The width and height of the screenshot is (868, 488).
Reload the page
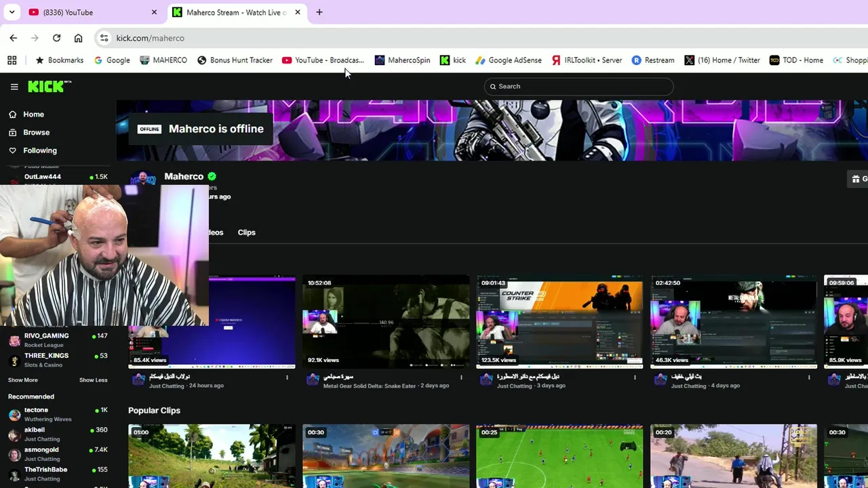click(x=56, y=38)
